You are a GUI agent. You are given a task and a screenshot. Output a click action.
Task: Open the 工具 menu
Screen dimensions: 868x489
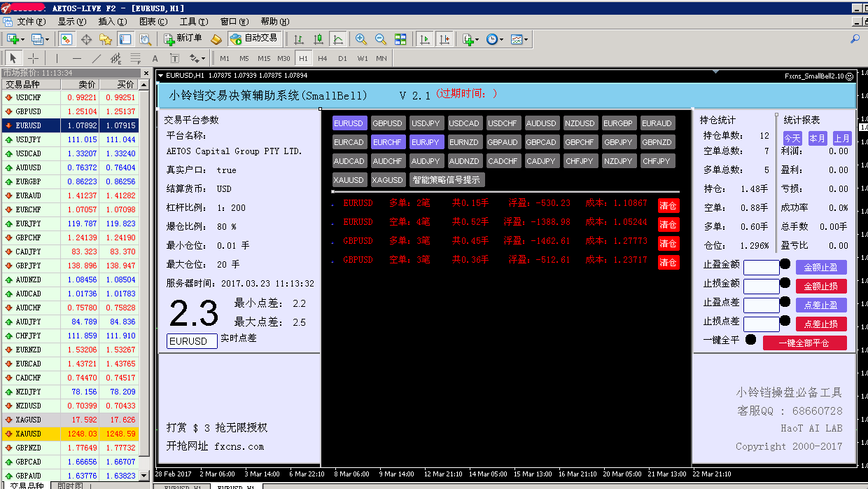[193, 22]
